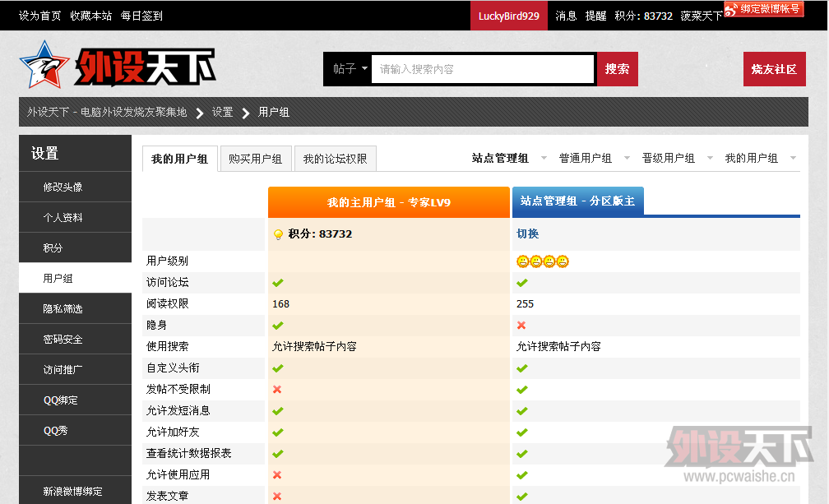829x504 pixels.
Task: Expand the 晋级用户组 dropdown
Action: [x=710, y=158]
